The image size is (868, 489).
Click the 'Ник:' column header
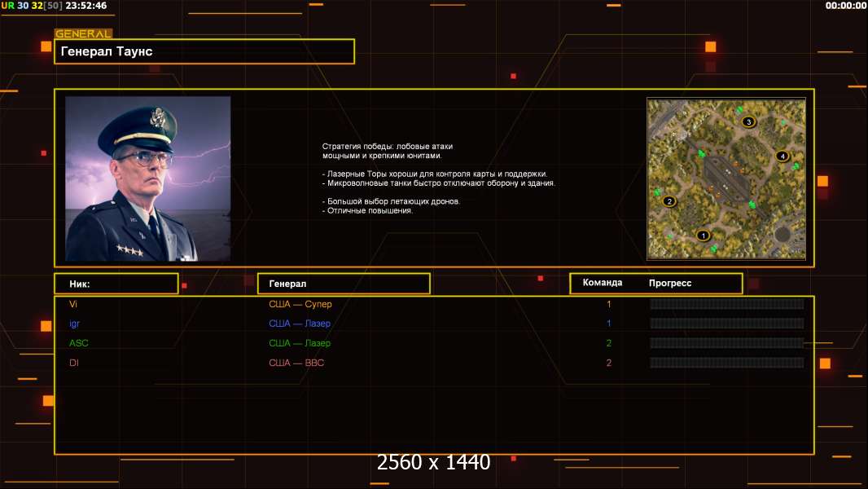tap(116, 284)
